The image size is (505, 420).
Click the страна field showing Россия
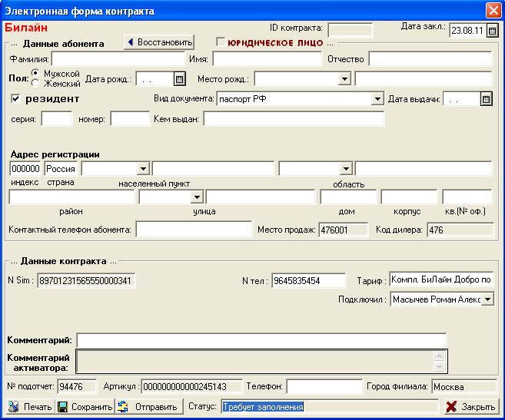click(61, 169)
